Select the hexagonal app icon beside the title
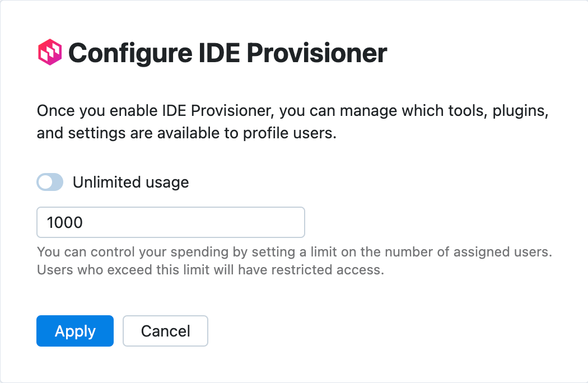 [49, 52]
